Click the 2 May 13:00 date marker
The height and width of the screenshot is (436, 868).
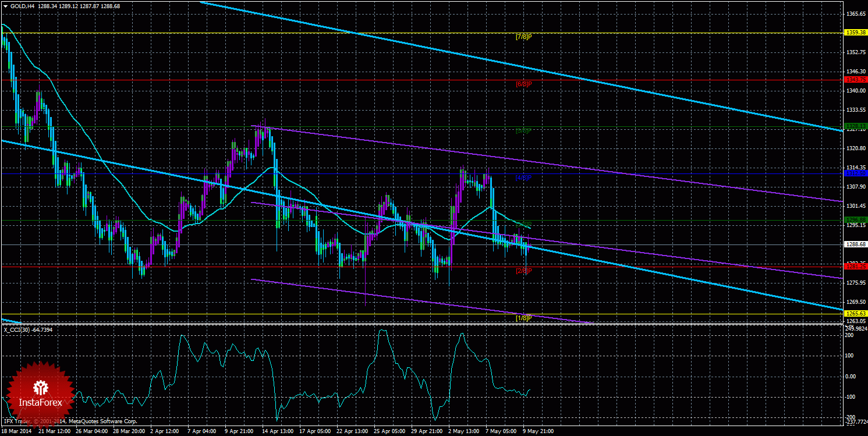(x=463, y=431)
